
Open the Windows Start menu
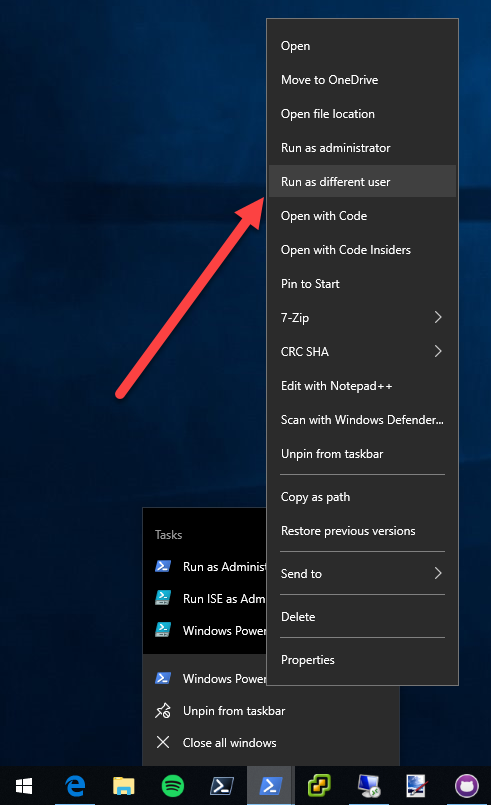24,785
